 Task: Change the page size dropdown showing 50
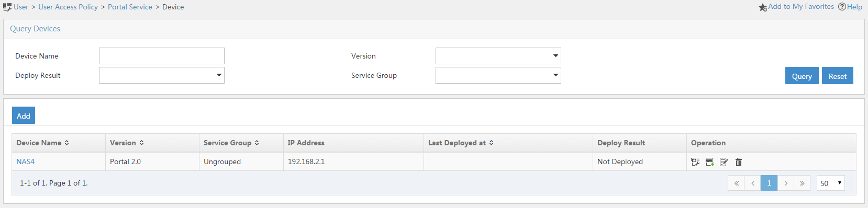(831, 183)
